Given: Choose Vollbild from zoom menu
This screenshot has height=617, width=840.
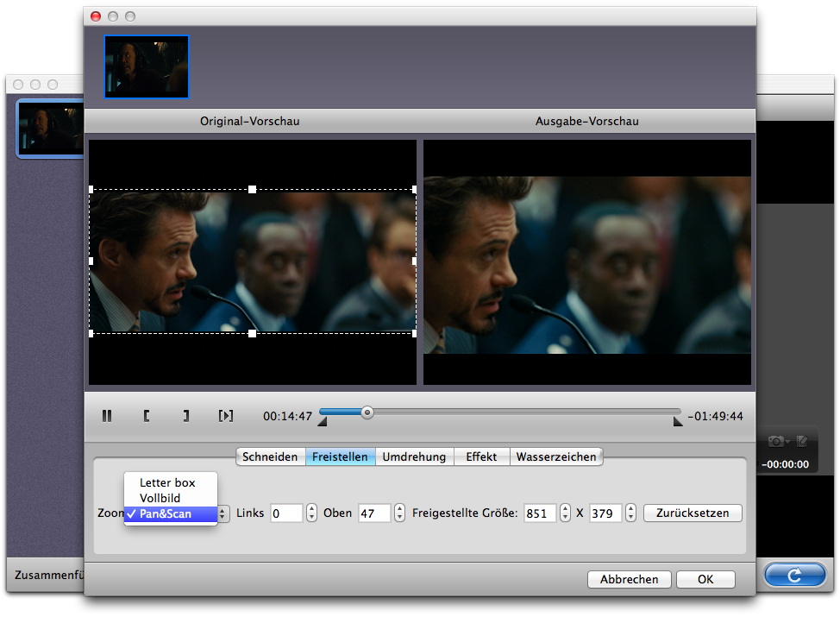Looking at the screenshot, I should click(x=160, y=499).
